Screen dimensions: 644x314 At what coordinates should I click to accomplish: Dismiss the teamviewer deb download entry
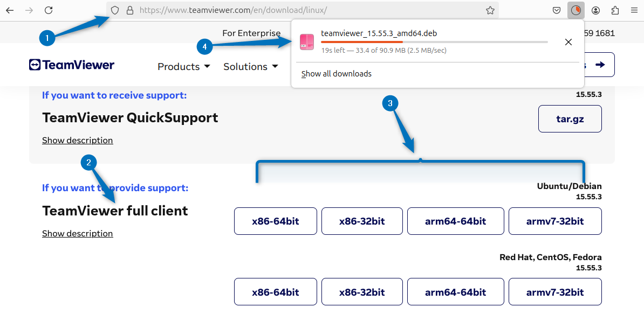click(x=568, y=41)
